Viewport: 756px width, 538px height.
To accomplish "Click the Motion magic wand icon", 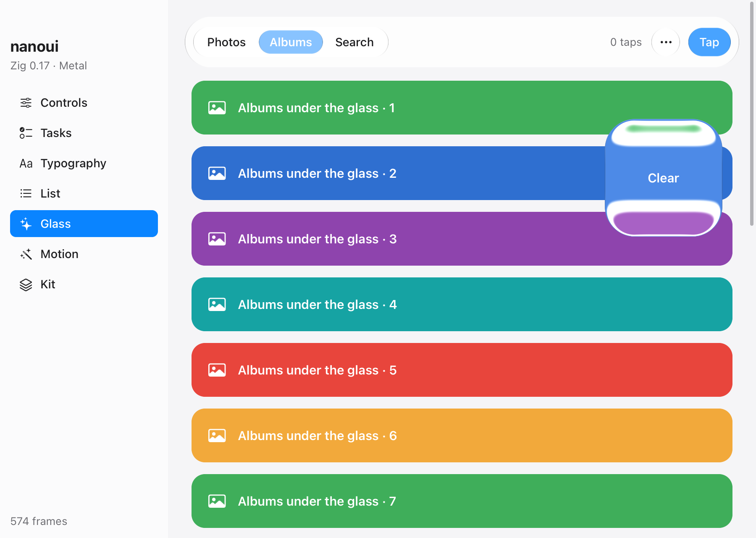I will (x=26, y=254).
